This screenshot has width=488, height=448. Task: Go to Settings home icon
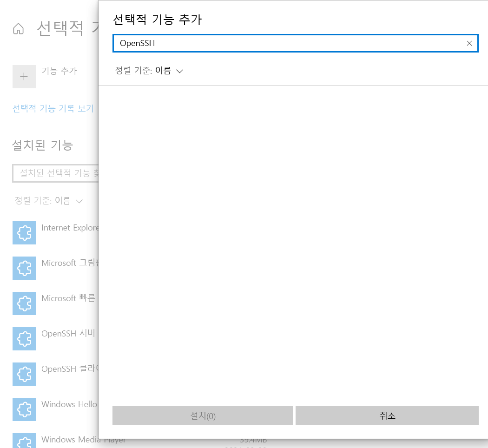pyautogui.click(x=19, y=29)
